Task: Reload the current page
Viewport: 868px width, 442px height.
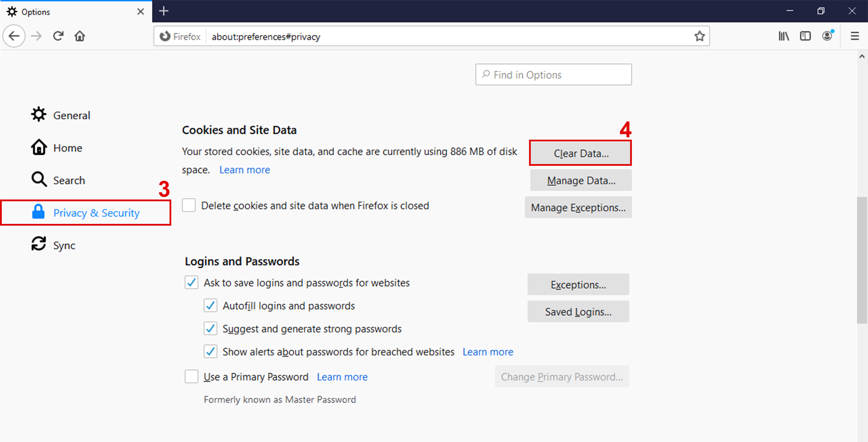Action: (x=58, y=36)
